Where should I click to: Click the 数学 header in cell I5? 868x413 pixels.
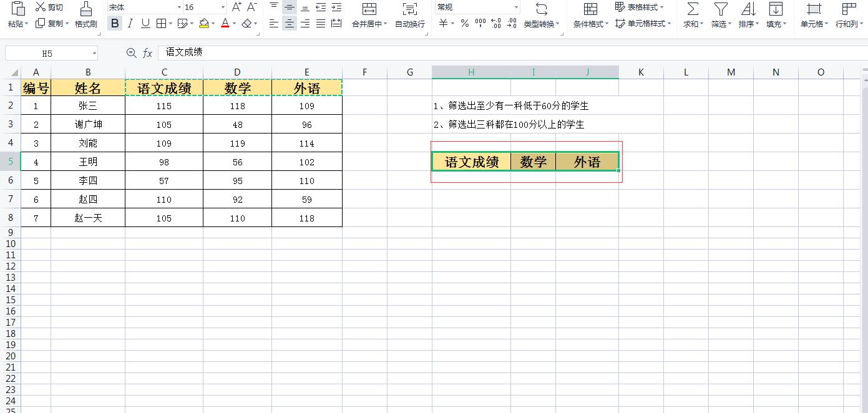(534, 162)
